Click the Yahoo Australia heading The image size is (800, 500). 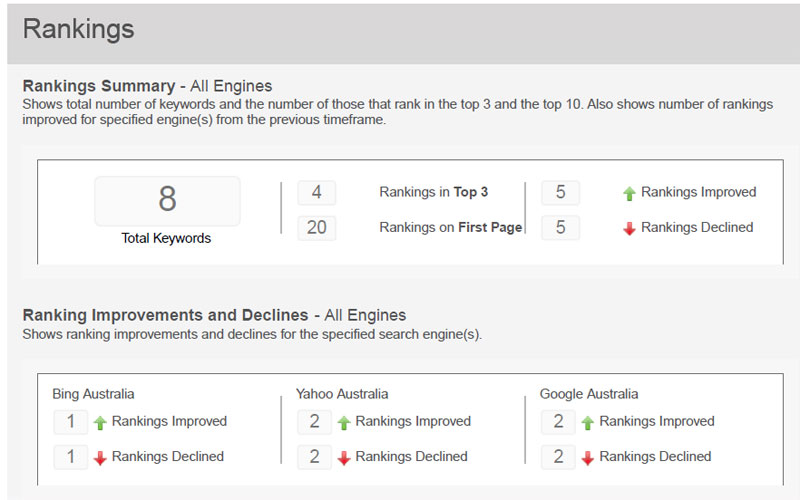pyautogui.click(x=342, y=394)
